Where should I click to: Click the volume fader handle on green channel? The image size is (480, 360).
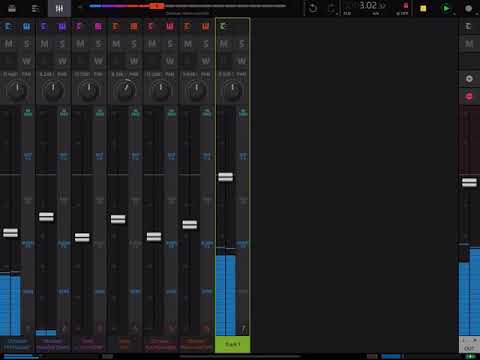tap(226, 177)
